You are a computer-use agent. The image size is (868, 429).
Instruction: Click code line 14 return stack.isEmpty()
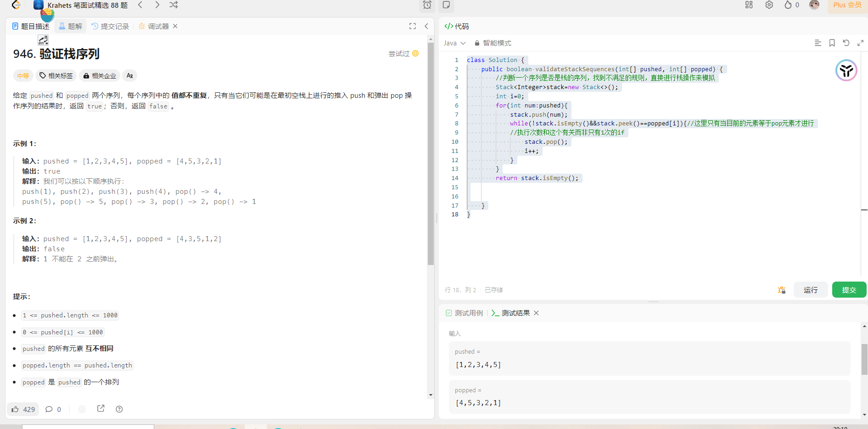point(537,178)
